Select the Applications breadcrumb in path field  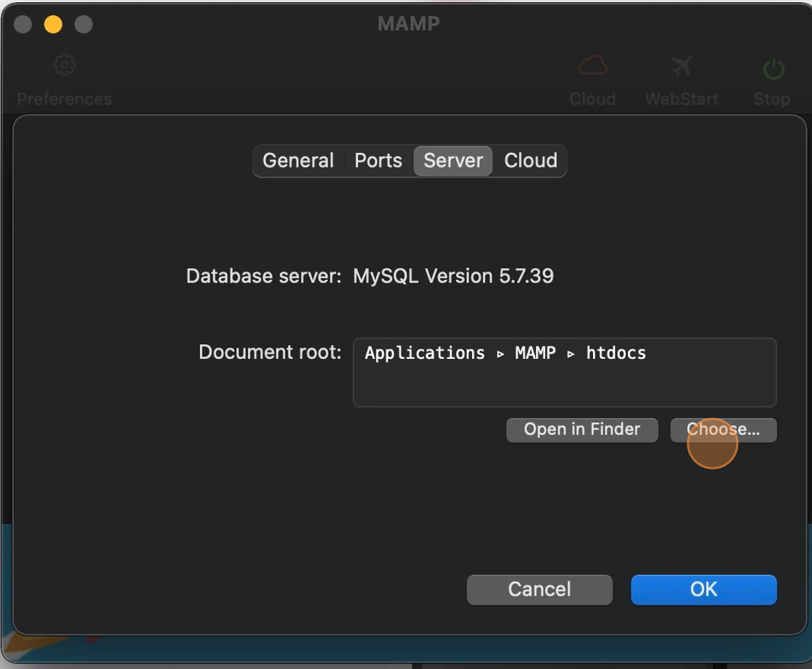click(424, 353)
